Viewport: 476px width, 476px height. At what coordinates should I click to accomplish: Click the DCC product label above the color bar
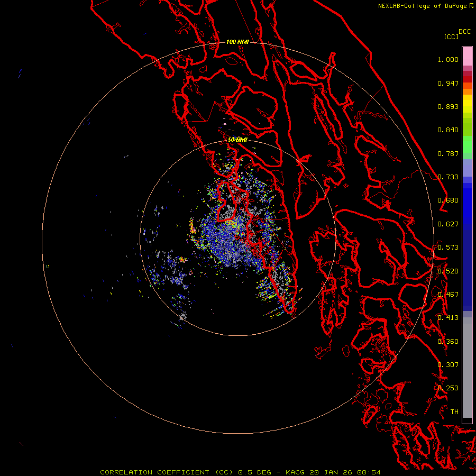click(464, 32)
